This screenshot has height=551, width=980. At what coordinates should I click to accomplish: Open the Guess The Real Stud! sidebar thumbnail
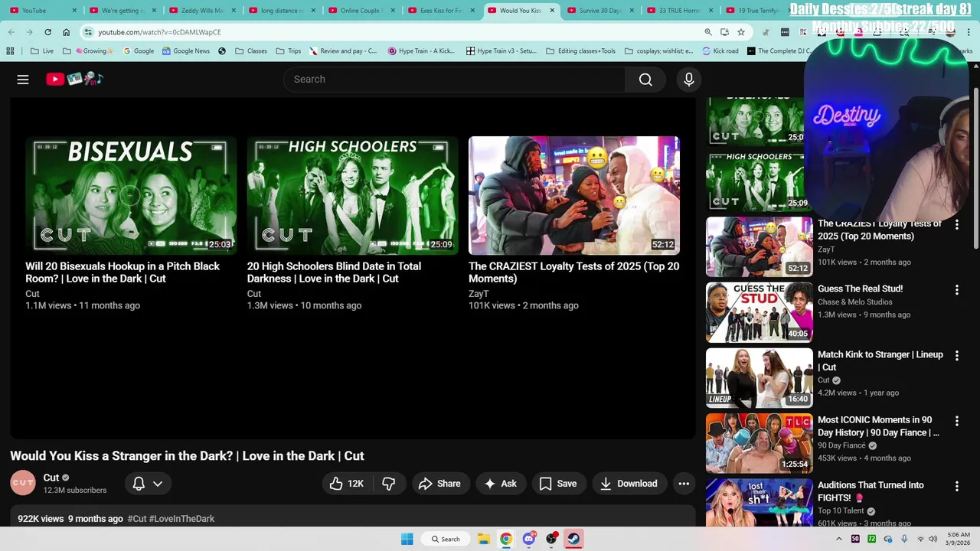pyautogui.click(x=759, y=312)
